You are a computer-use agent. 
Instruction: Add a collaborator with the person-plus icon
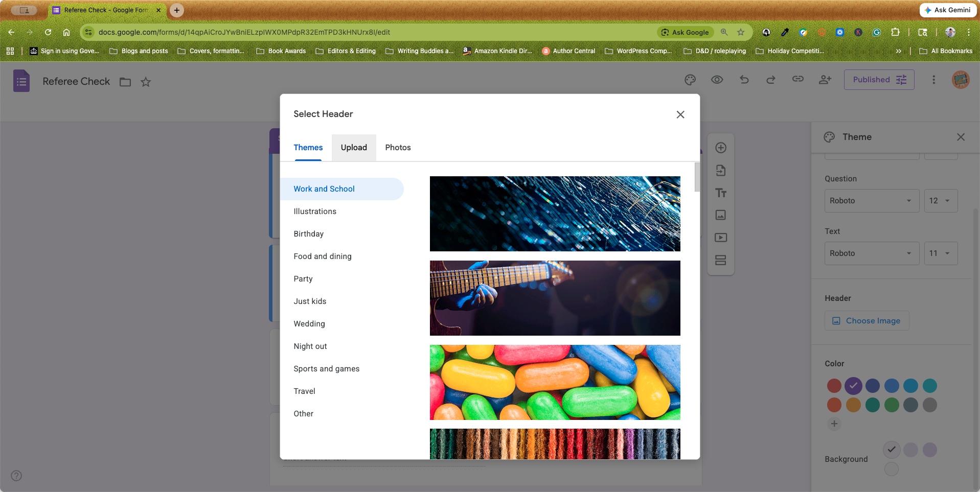pyautogui.click(x=825, y=80)
